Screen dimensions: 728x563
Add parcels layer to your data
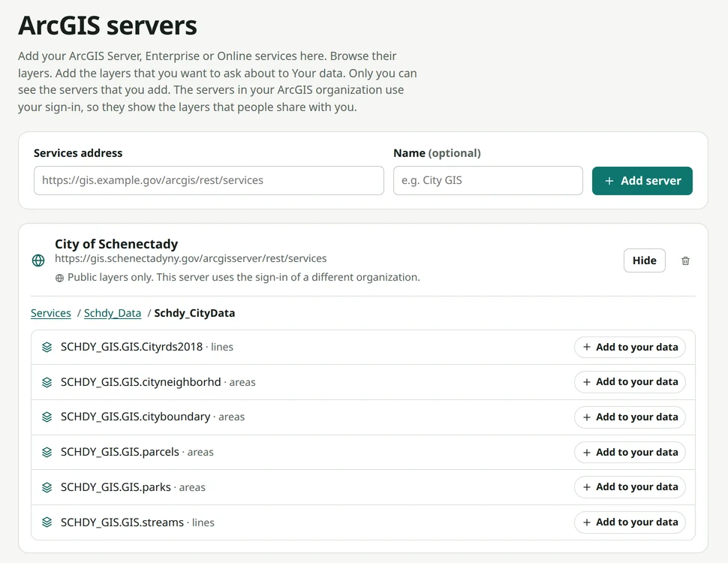click(630, 452)
